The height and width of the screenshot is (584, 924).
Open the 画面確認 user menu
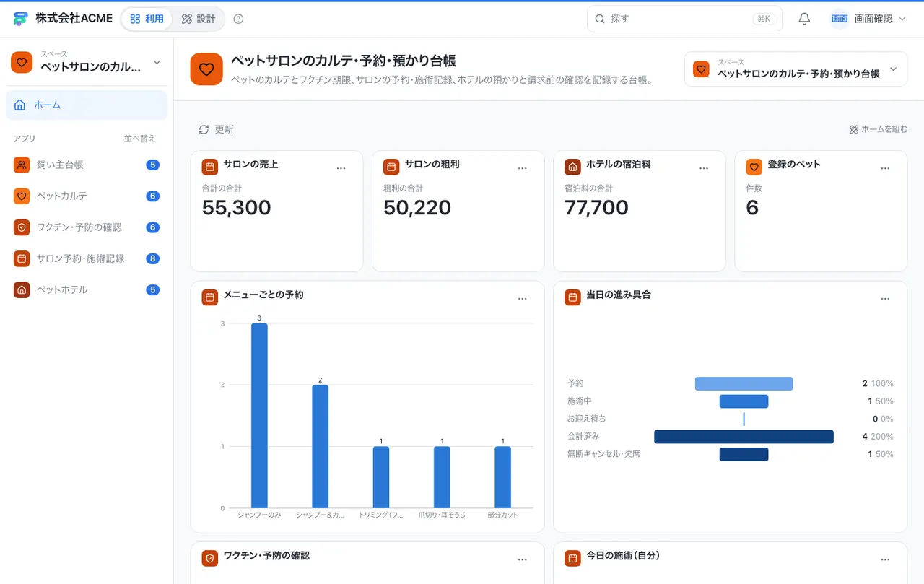[868, 19]
